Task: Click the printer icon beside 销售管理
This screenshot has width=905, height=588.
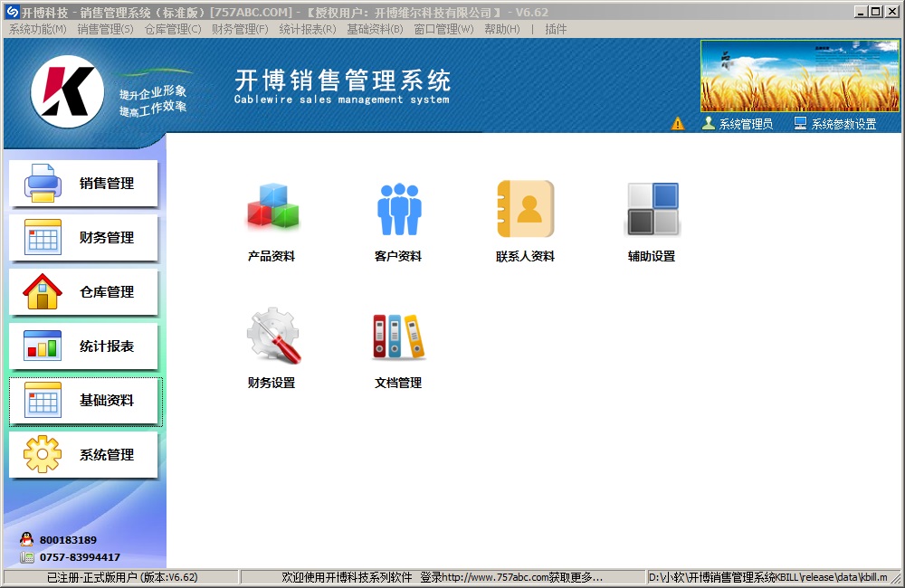Action: click(x=43, y=183)
